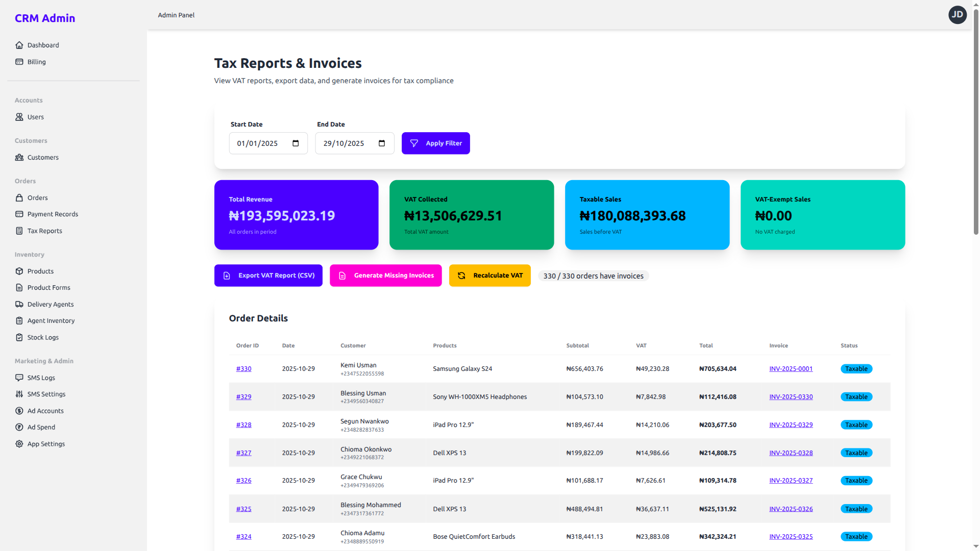Select the Dashboard icon in the sidebar
The width and height of the screenshot is (980, 551).
coord(20,45)
